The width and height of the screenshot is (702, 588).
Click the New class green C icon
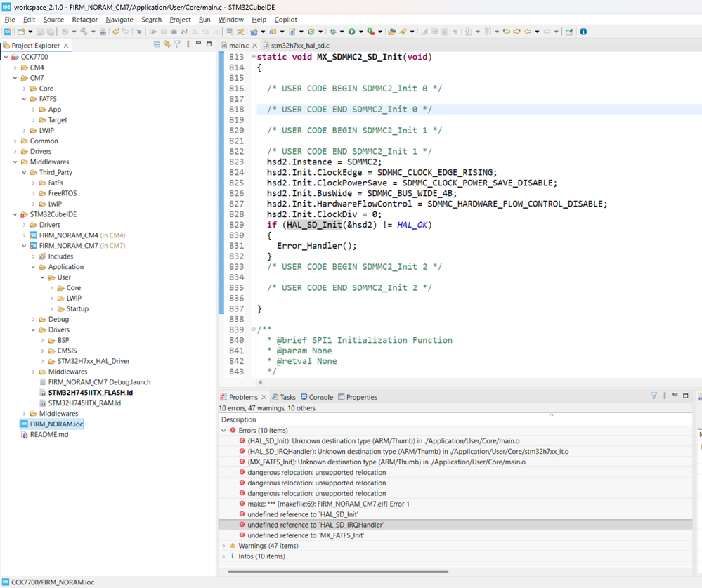311,32
